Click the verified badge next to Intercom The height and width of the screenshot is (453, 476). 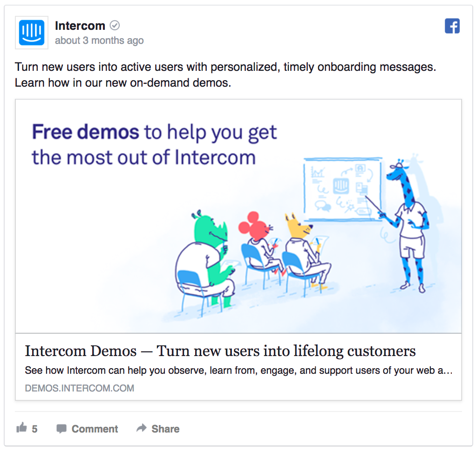(x=115, y=26)
